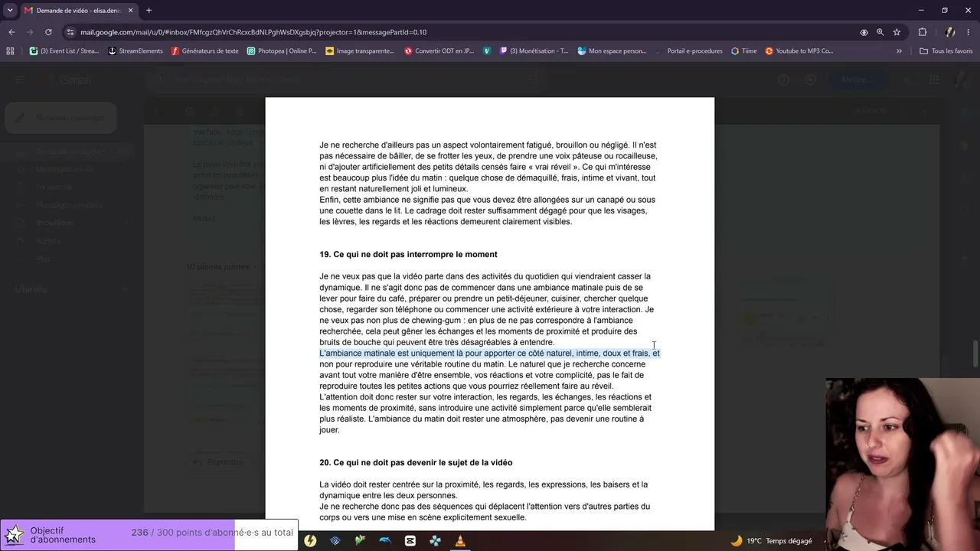Open the tab search dropdown arrow
This screenshot has height=551, width=980.
pyautogui.click(x=10, y=11)
